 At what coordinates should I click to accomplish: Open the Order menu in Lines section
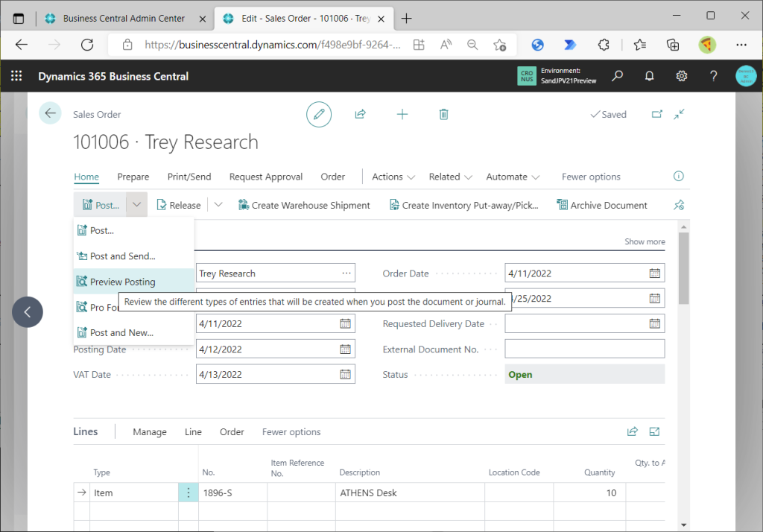pyautogui.click(x=232, y=431)
